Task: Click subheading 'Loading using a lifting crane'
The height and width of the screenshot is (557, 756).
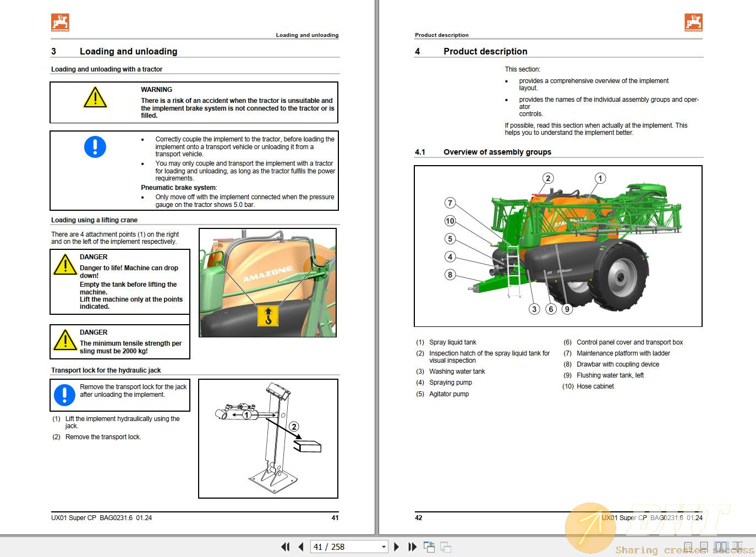Action: pos(94,220)
